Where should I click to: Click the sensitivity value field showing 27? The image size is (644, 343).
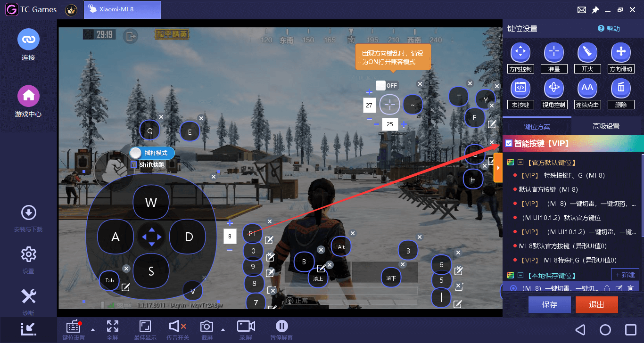click(x=369, y=105)
